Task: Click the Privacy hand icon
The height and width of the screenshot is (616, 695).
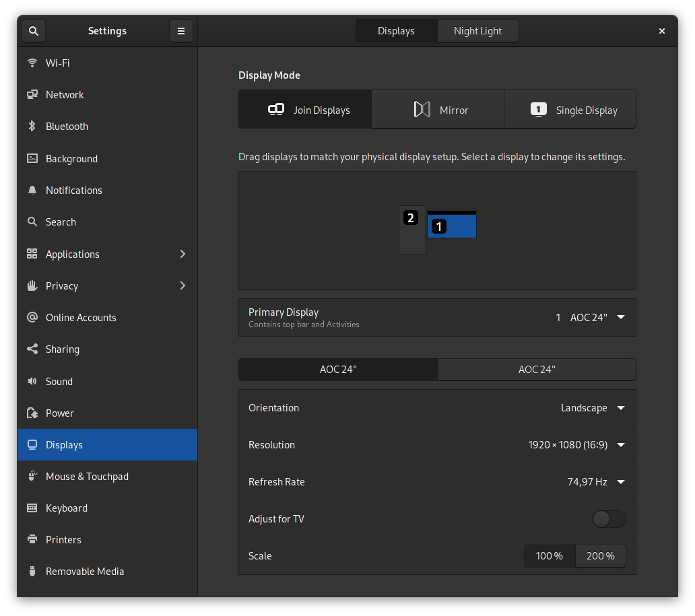Action: pos(32,285)
